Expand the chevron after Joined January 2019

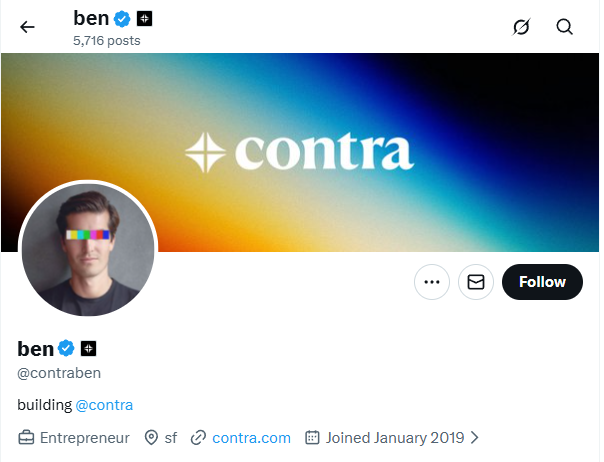(x=474, y=437)
